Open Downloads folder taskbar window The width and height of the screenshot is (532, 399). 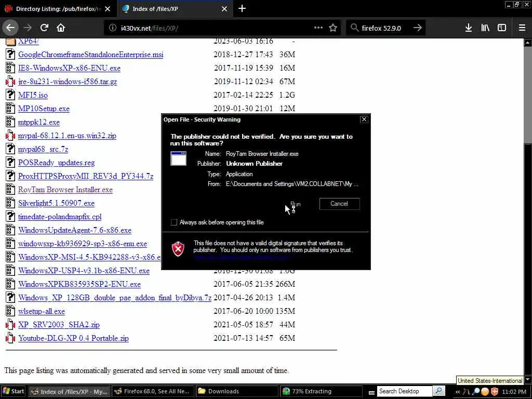click(237, 391)
